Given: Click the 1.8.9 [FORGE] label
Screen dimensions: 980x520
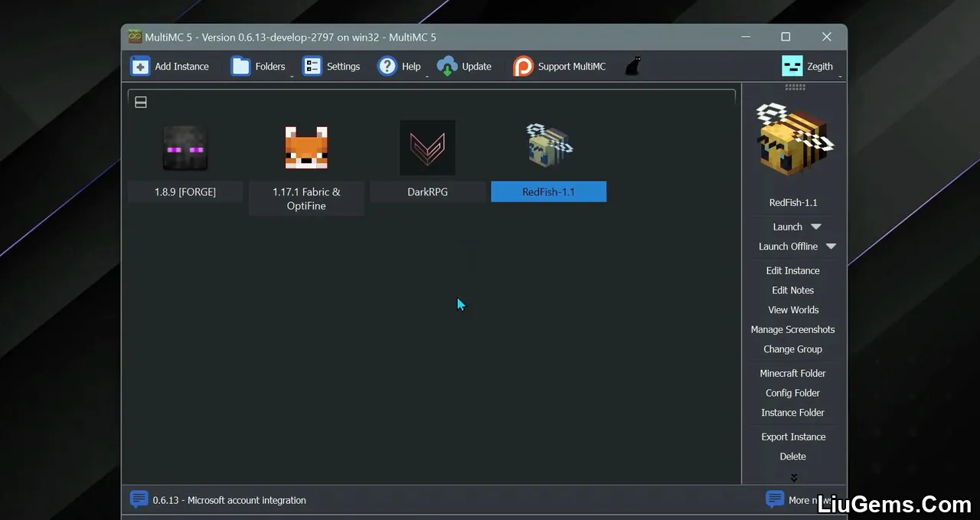Looking at the screenshot, I should tap(185, 192).
